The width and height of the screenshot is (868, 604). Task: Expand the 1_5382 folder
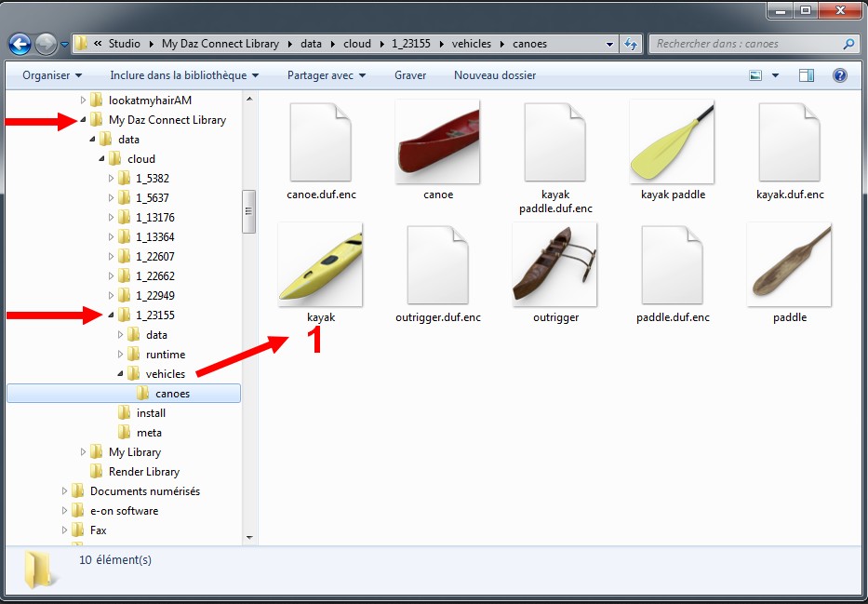pyautogui.click(x=112, y=179)
